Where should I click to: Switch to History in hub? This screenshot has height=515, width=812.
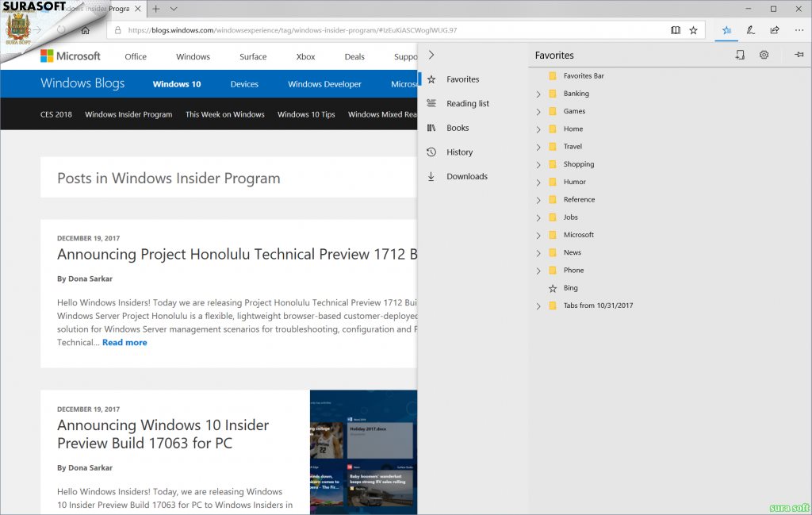[459, 152]
